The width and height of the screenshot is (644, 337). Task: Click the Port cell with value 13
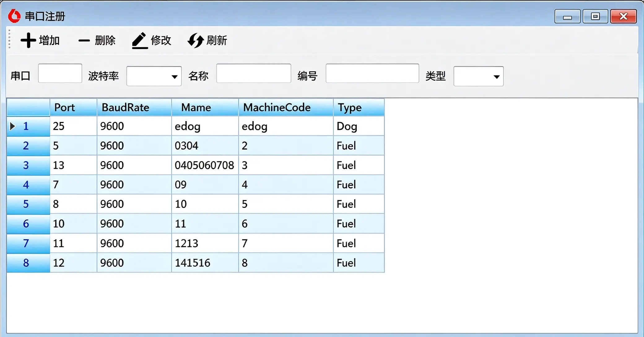pos(73,165)
